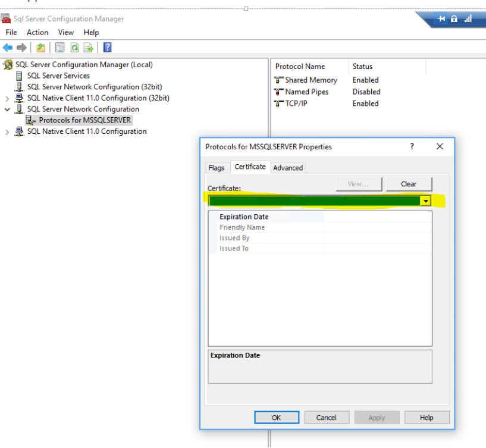This screenshot has height=448, width=486.
Task: Select Protocols for MSSQLSERVER tree item
Action: point(85,120)
